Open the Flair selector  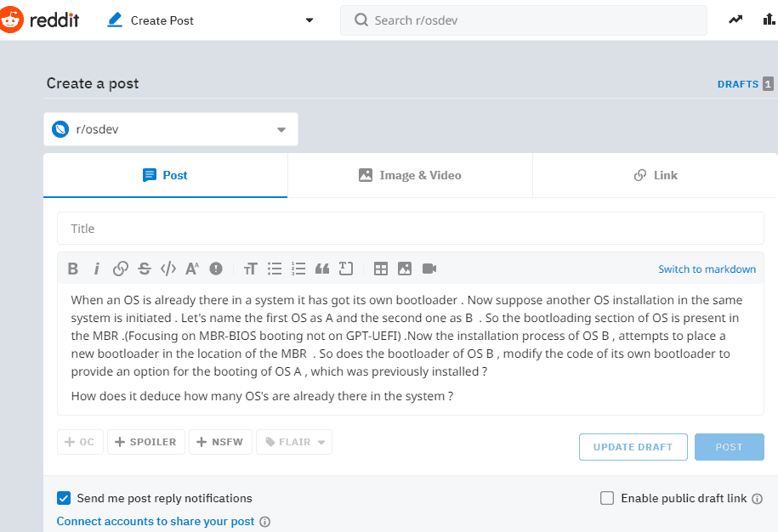pyautogui.click(x=294, y=442)
